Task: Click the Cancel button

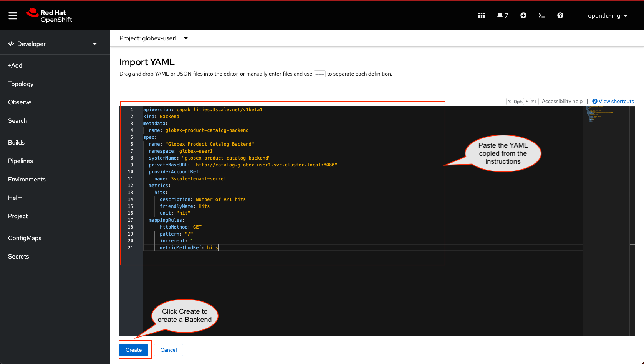Action: click(x=169, y=350)
